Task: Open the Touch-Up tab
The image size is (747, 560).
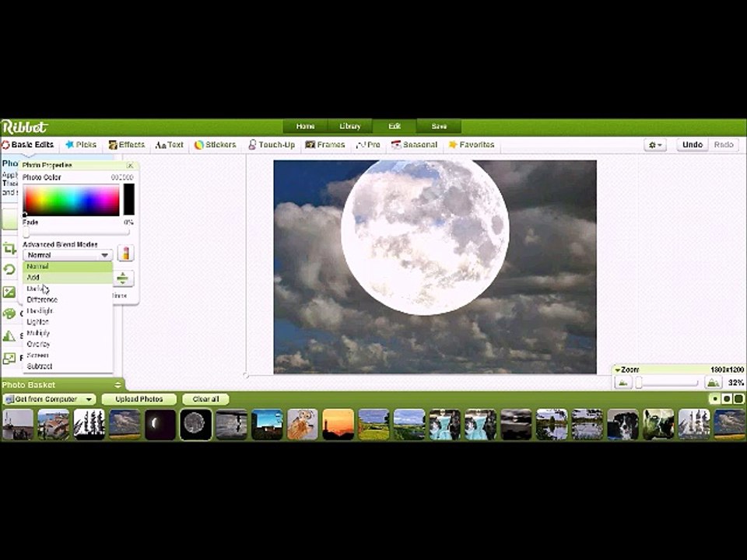Action: [x=272, y=145]
